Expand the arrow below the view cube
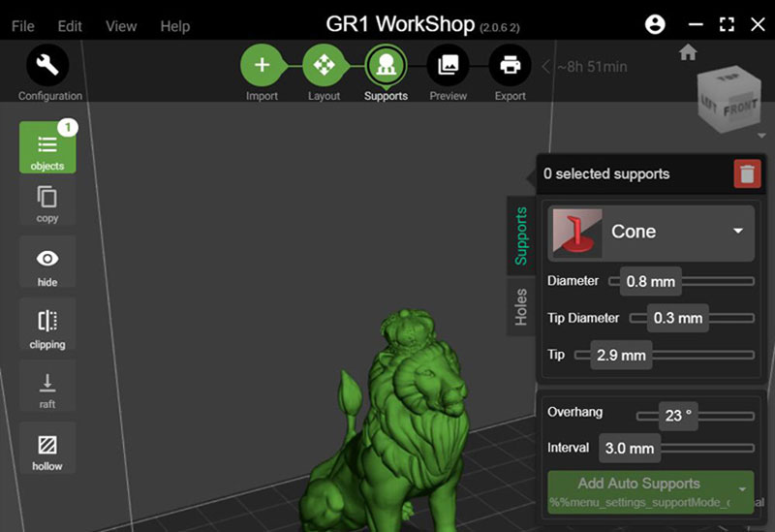This screenshot has width=775, height=532. tap(761, 136)
